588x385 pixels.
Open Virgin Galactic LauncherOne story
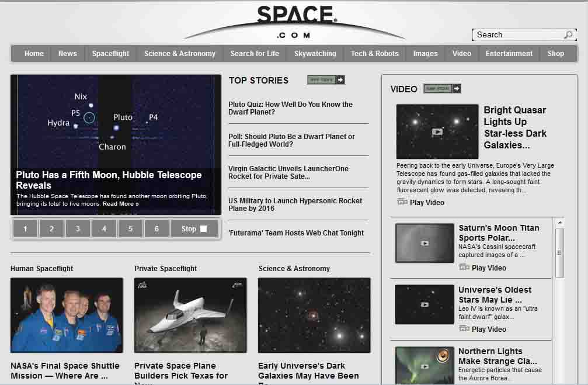coord(288,172)
